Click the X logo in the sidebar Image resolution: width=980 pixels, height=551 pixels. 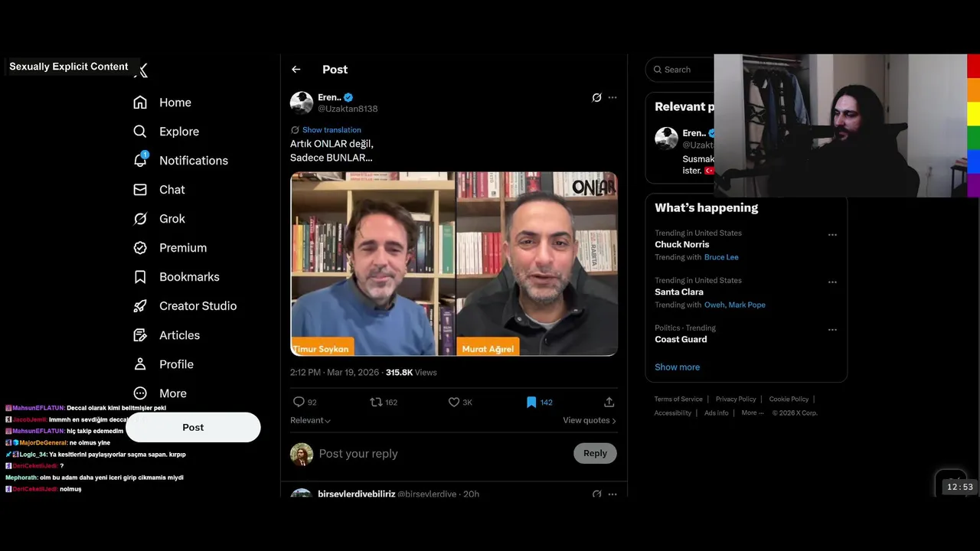pyautogui.click(x=141, y=70)
